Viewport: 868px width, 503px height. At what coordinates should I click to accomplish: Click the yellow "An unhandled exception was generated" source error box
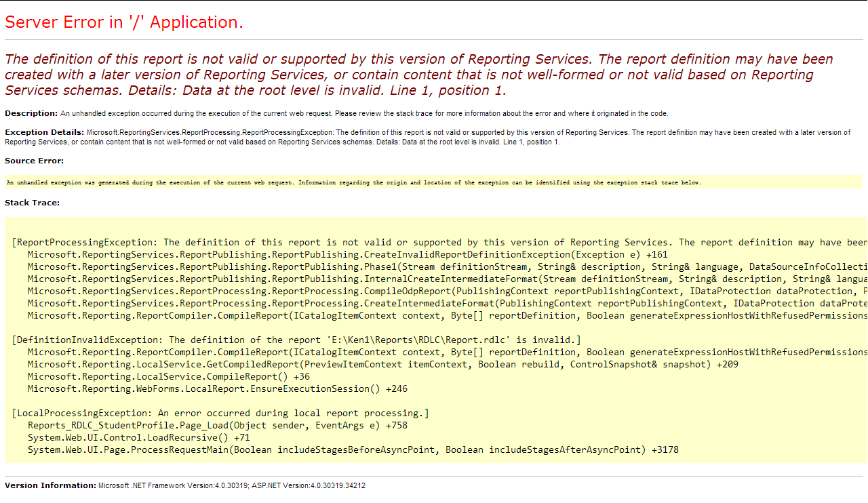tap(434, 182)
